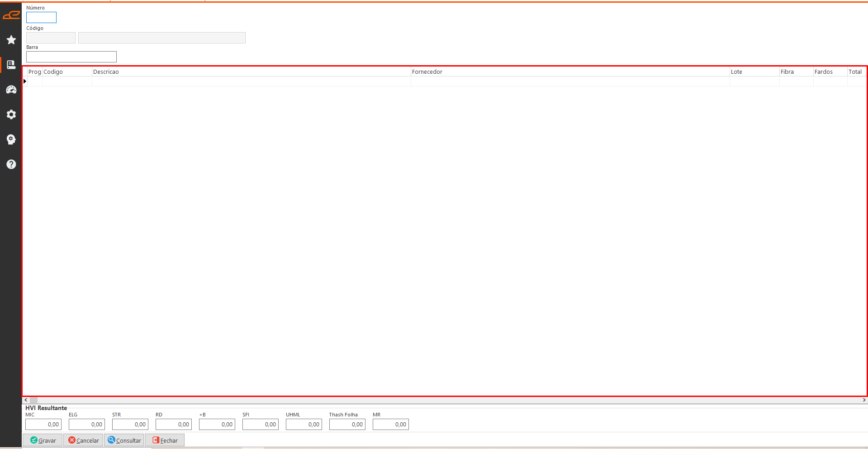Focus the Número input field
868x449 pixels.
pyautogui.click(x=41, y=18)
